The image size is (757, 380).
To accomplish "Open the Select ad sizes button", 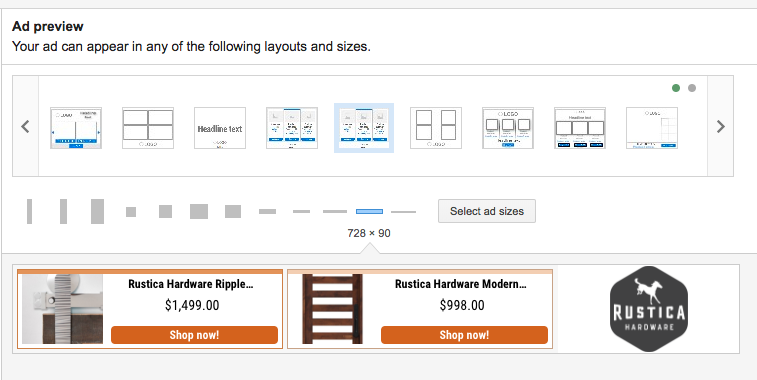I will (x=487, y=211).
